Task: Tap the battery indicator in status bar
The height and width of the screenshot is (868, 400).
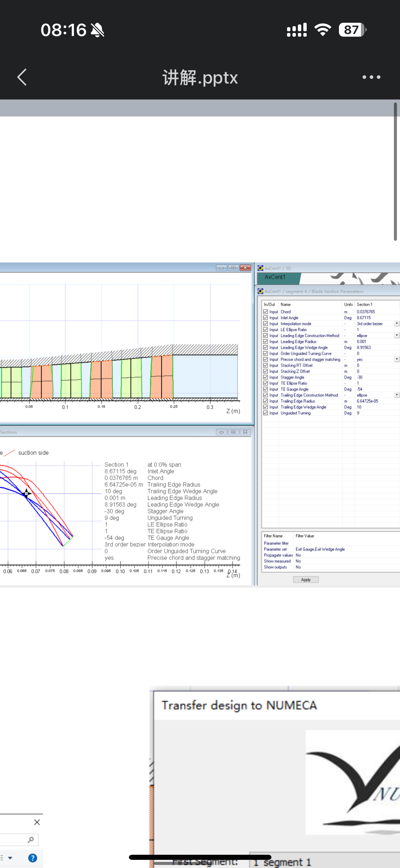Action: point(353,30)
